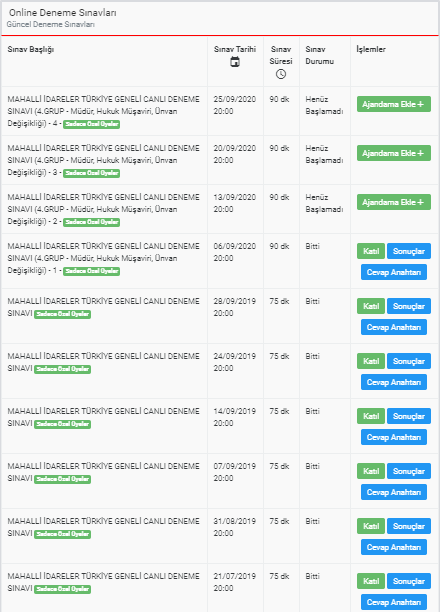440x612 pixels.
Task: Click Katıl for the 07/09/2019 exam
Action: click(371, 471)
